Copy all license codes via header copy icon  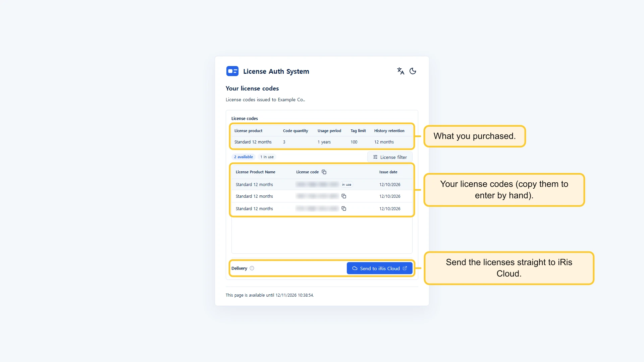pyautogui.click(x=324, y=172)
